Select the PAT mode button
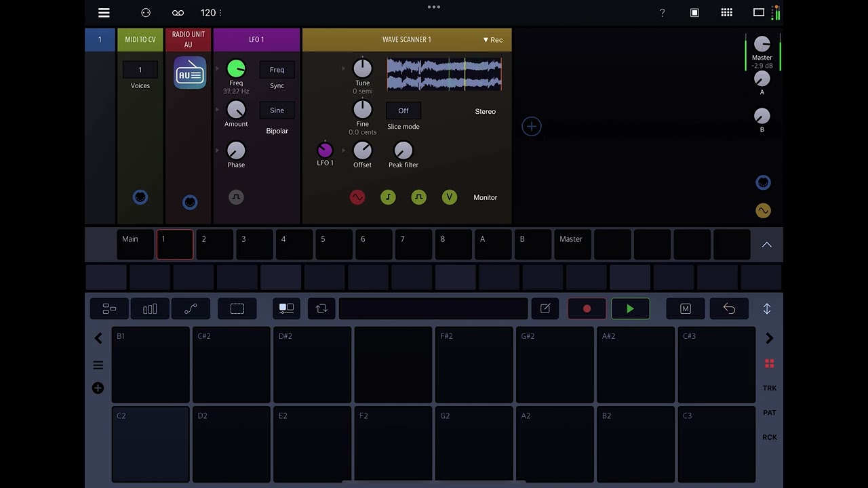This screenshot has height=488, width=868. coord(769,413)
